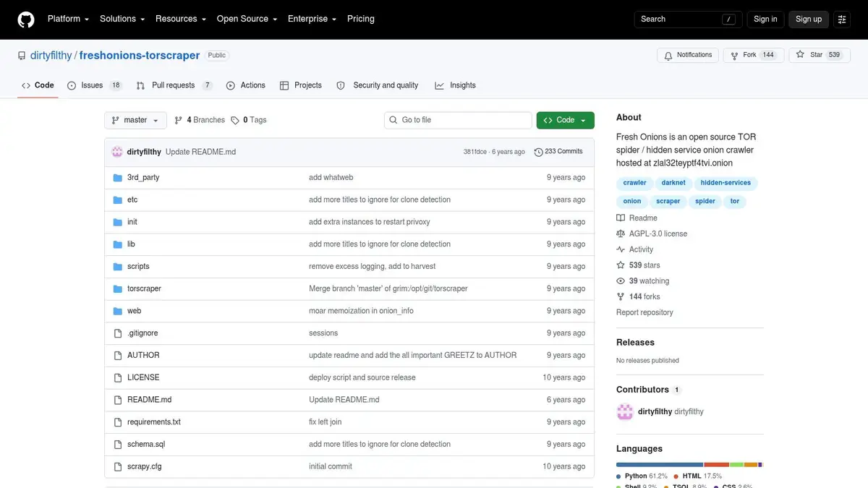Expand the Open Source menu
Screen dimensions: 868x488
(247, 19)
